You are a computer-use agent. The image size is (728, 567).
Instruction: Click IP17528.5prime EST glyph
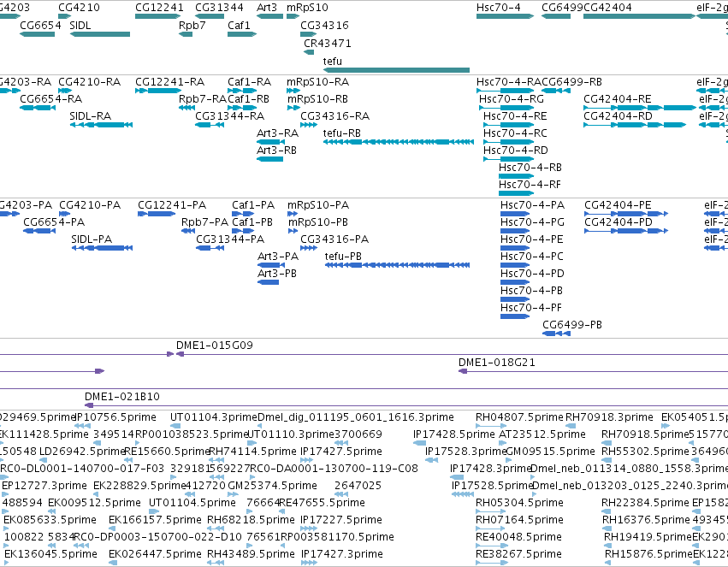click(x=463, y=494)
